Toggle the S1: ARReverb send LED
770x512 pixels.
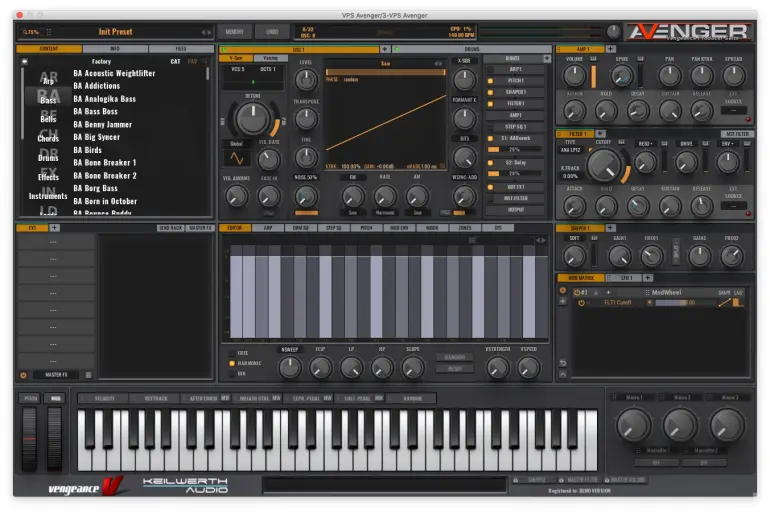pyautogui.click(x=490, y=138)
